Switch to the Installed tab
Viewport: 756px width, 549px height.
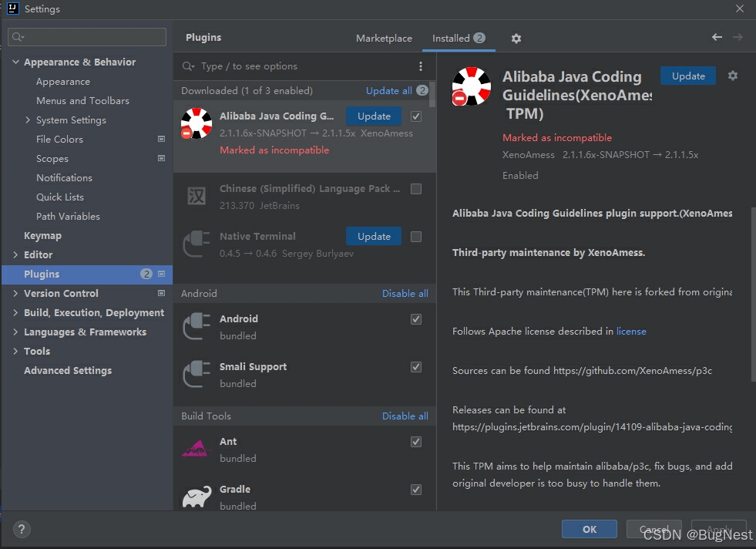click(x=459, y=38)
